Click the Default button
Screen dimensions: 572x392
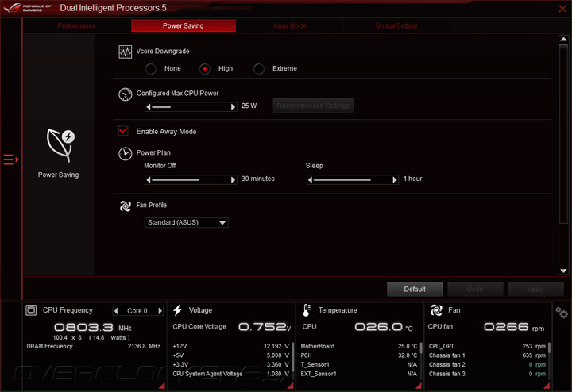pyautogui.click(x=415, y=290)
